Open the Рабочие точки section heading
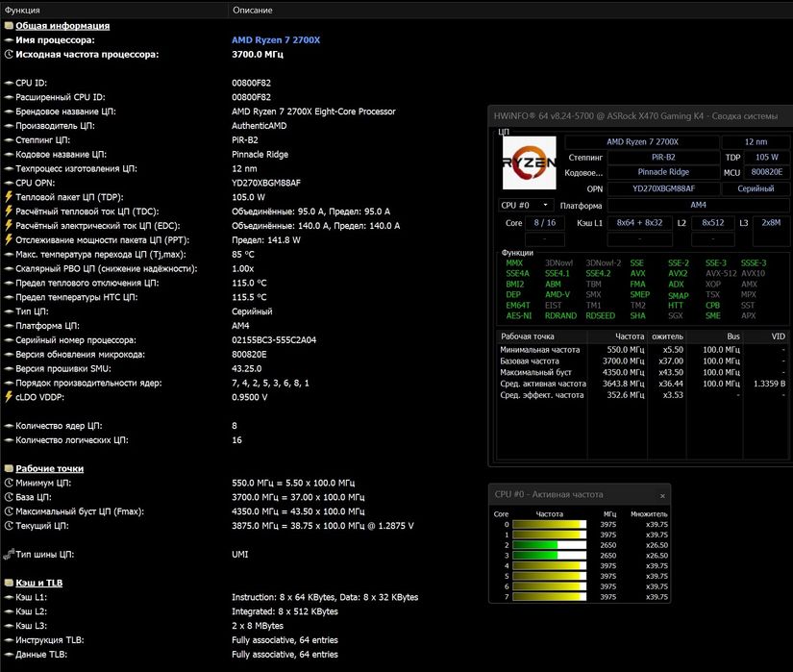This screenshot has height=672, width=793. [50, 469]
